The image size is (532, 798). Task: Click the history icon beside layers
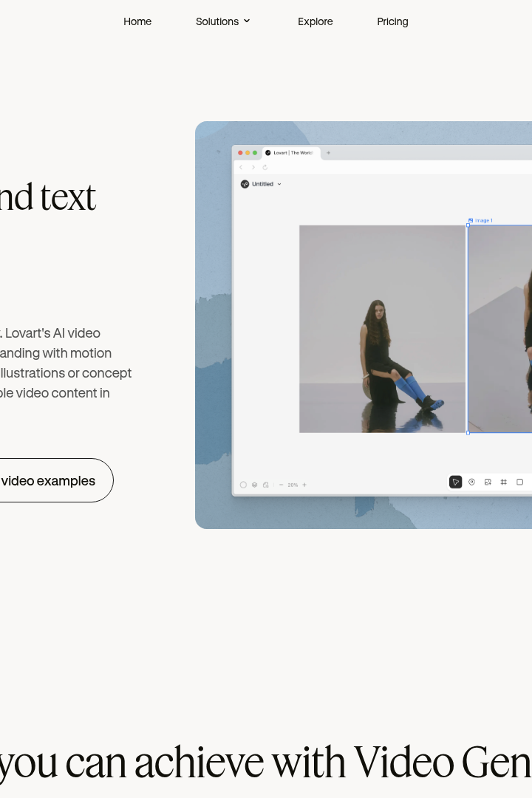pyautogui.click(x=266, y=485)
